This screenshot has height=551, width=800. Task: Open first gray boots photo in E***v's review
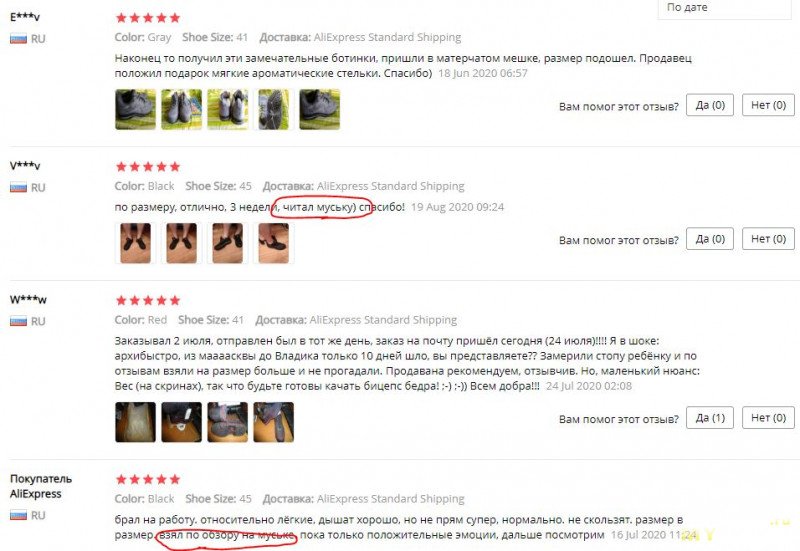(135, 109)
